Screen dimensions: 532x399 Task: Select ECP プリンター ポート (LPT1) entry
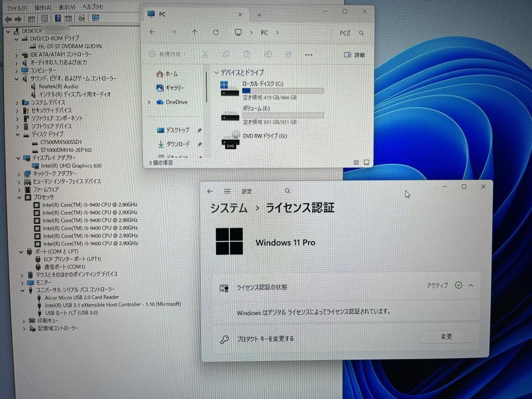pos(72,259)
